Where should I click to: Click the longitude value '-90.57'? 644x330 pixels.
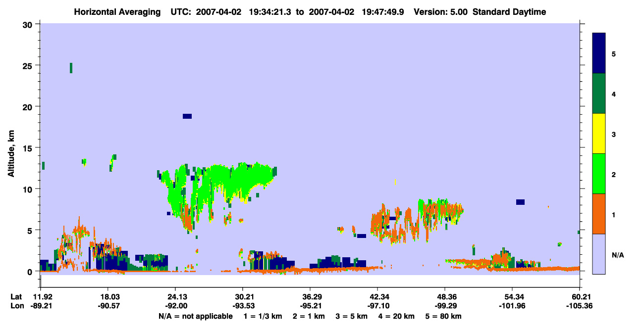[108, 306]
